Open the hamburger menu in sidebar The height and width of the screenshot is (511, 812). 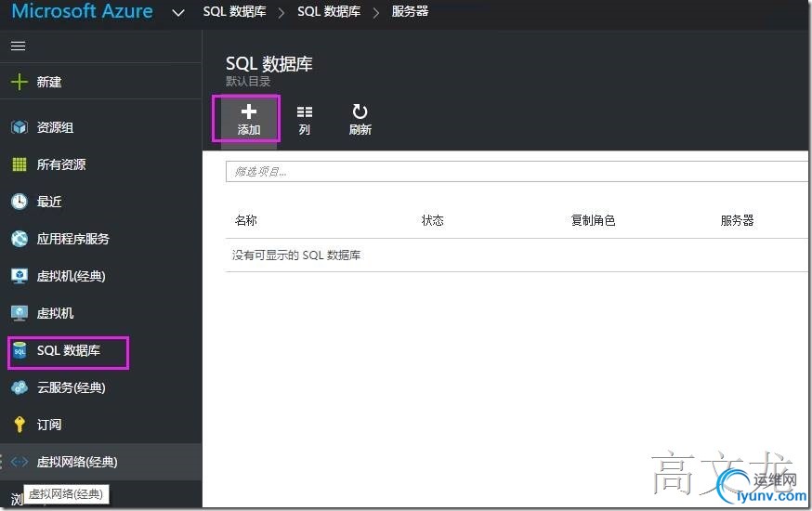tap(19, 46)
